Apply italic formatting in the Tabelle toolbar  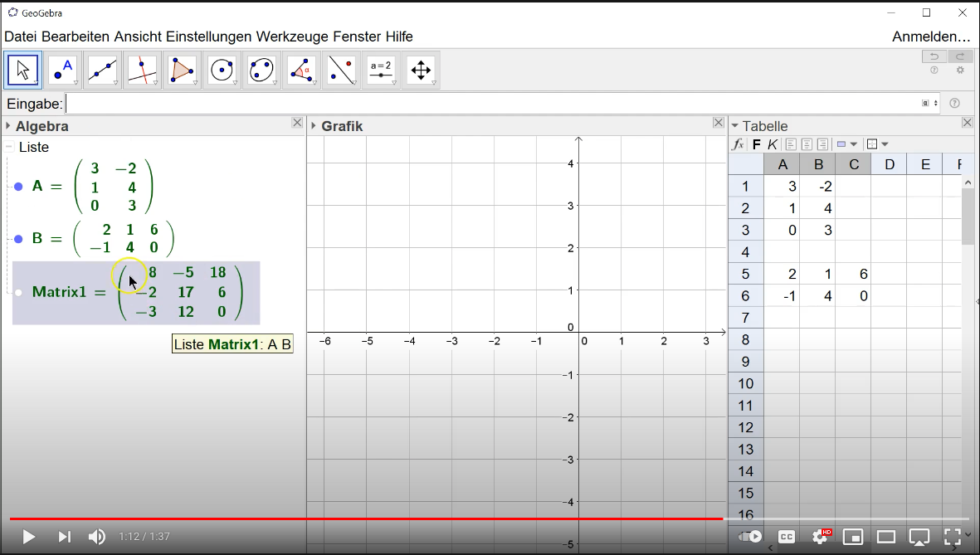click(x=772, y=144)
